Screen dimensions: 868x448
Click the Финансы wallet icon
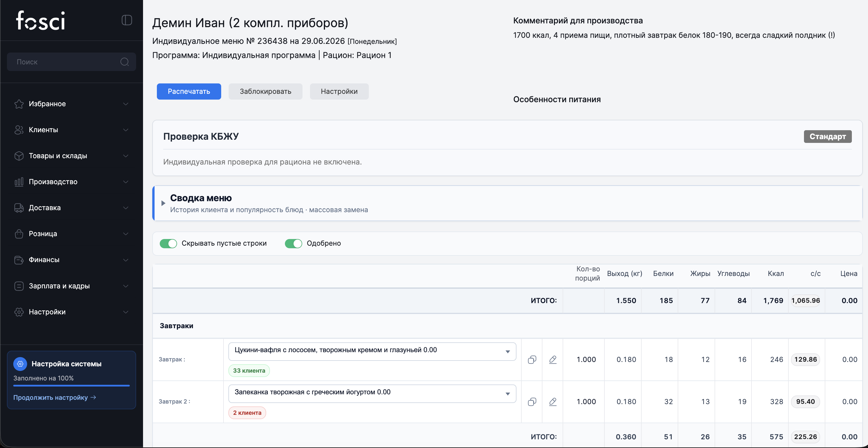pos(19,260)
